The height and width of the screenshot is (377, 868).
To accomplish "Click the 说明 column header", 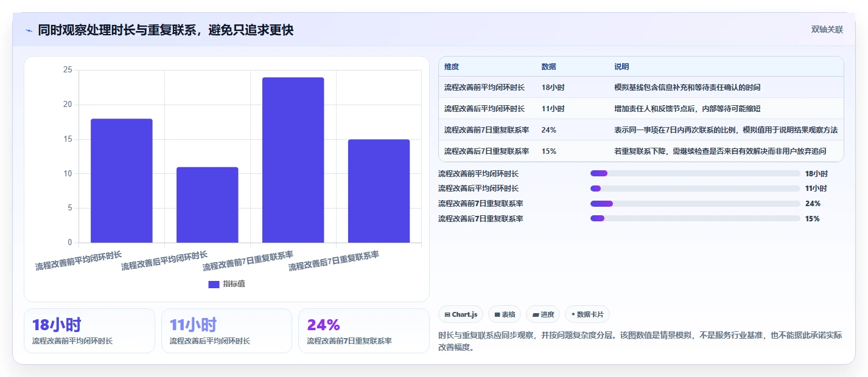I will [x=621, y=67].
